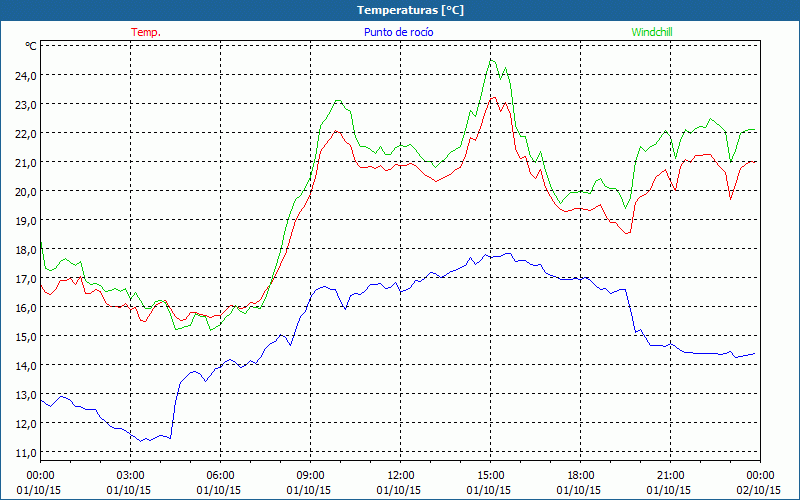The width and height of the screenshot is (800, 500).
Task: Click the 21:00 time axis label
Action: (670, 476)
